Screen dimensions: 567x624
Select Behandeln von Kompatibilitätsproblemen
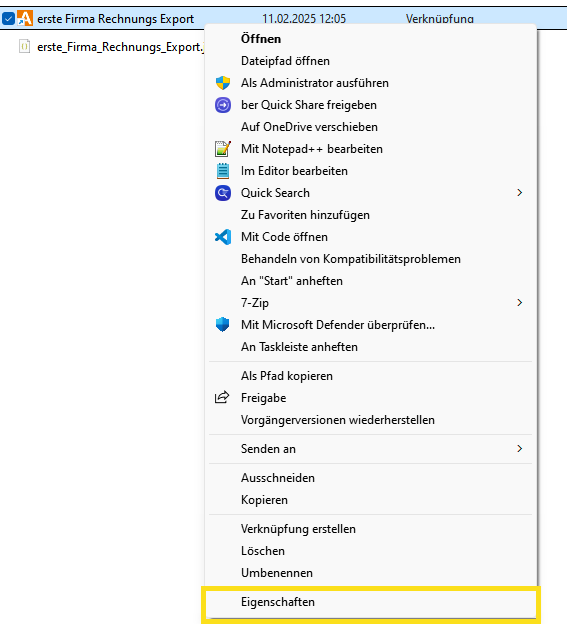pyautogui.click(x=370, y=259)
